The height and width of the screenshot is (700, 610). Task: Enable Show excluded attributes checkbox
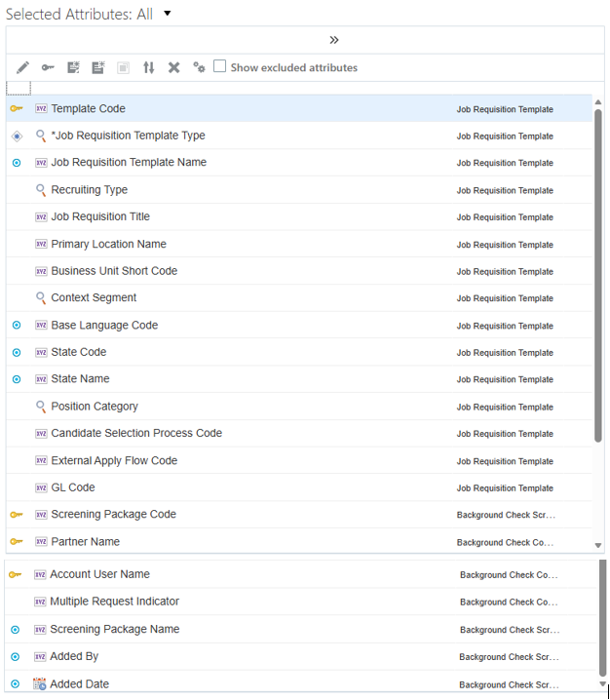pos(219,66)
